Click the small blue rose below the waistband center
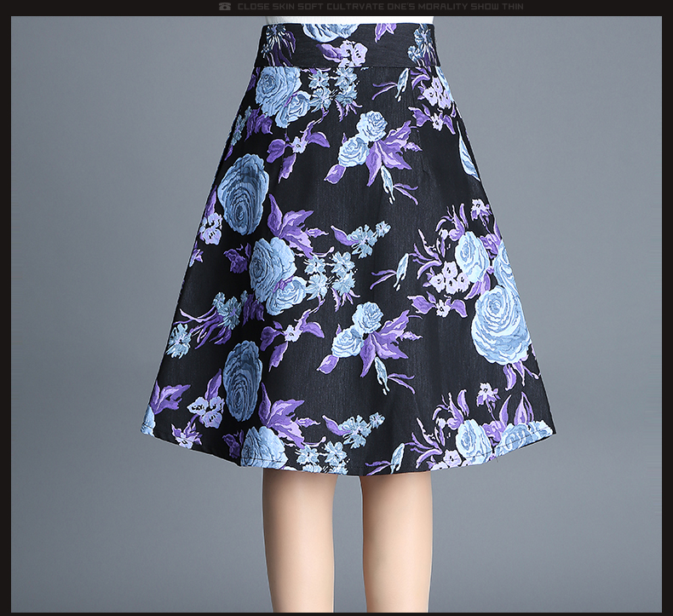673x616 pixels. (x=371, y=126)
